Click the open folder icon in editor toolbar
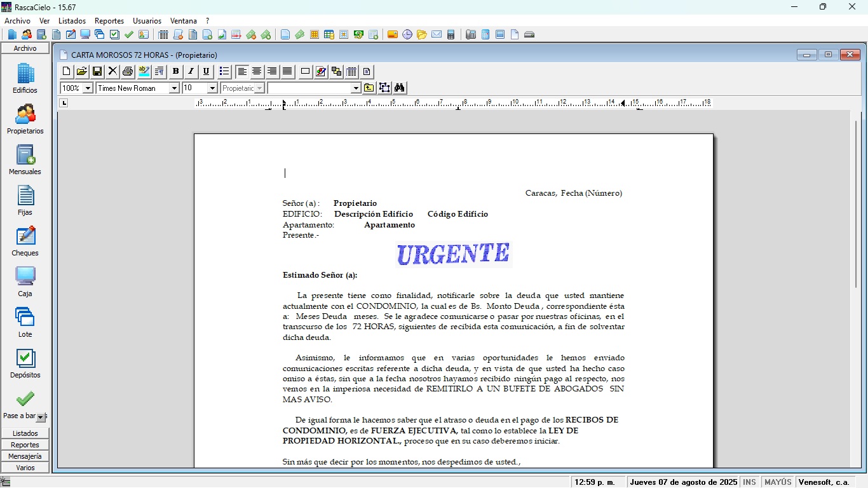 (x=82, y=71)
